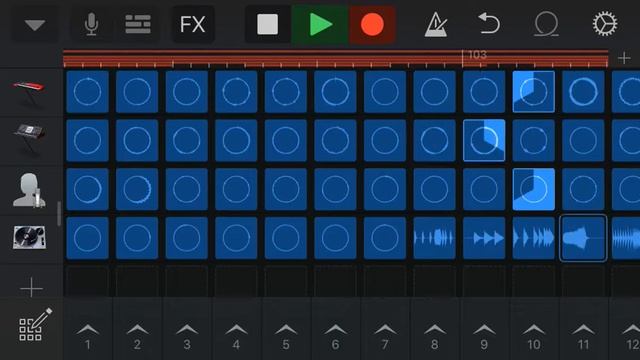Tap the synthesizer-row loop cell in column 6

[x=336, y=140]
